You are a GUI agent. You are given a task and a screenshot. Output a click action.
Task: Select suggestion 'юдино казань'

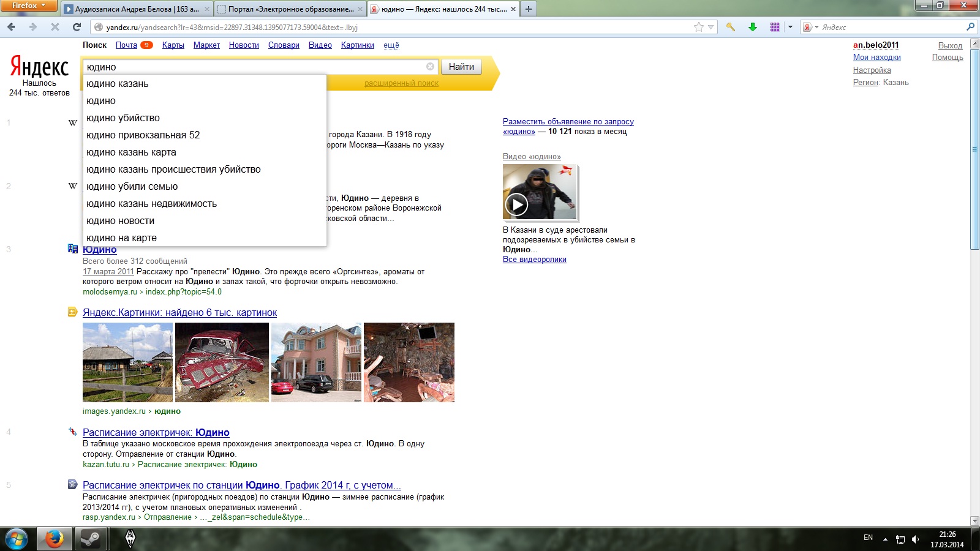coord(205,84)
